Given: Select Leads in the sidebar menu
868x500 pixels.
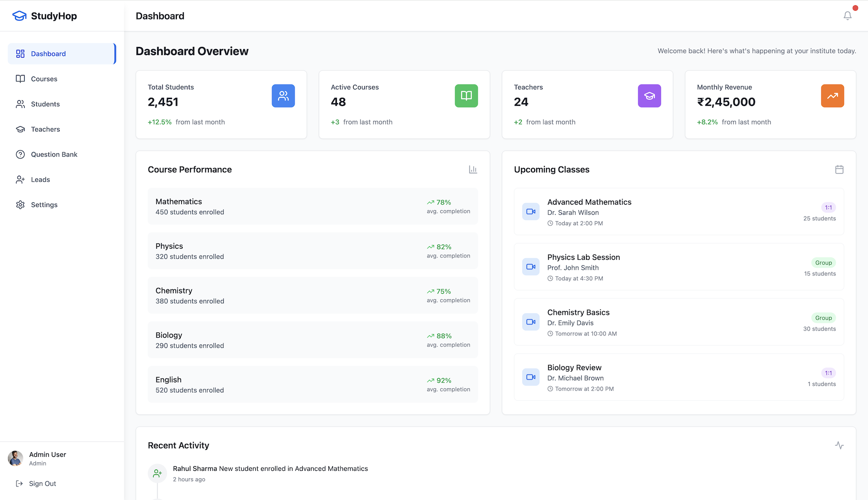Looking at the screenshot, I should pyautogui.click(x=40, y=180).
